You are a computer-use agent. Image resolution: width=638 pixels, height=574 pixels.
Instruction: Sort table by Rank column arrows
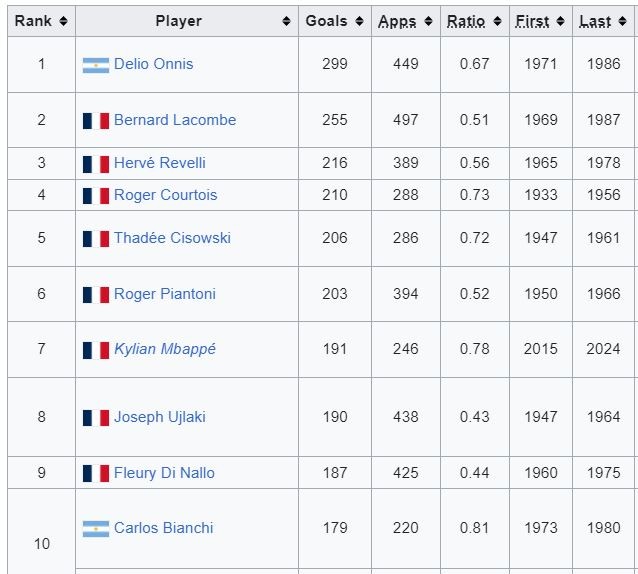coord(63,21)
